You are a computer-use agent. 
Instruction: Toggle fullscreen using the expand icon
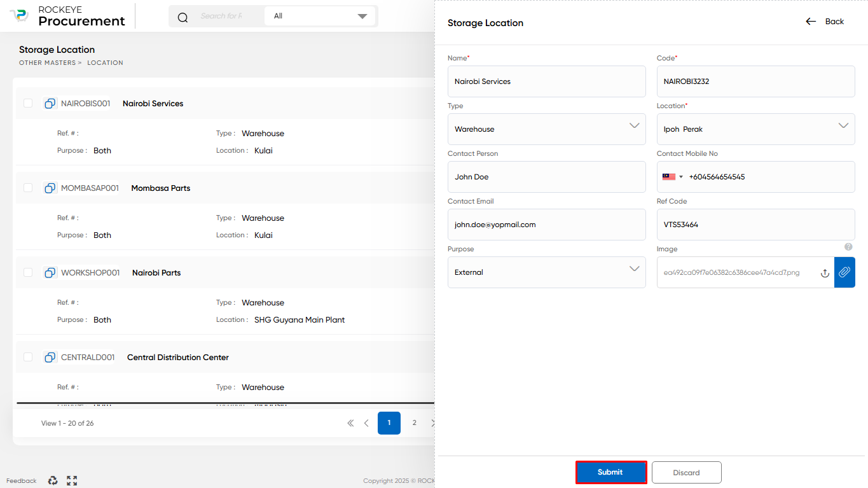72,480
